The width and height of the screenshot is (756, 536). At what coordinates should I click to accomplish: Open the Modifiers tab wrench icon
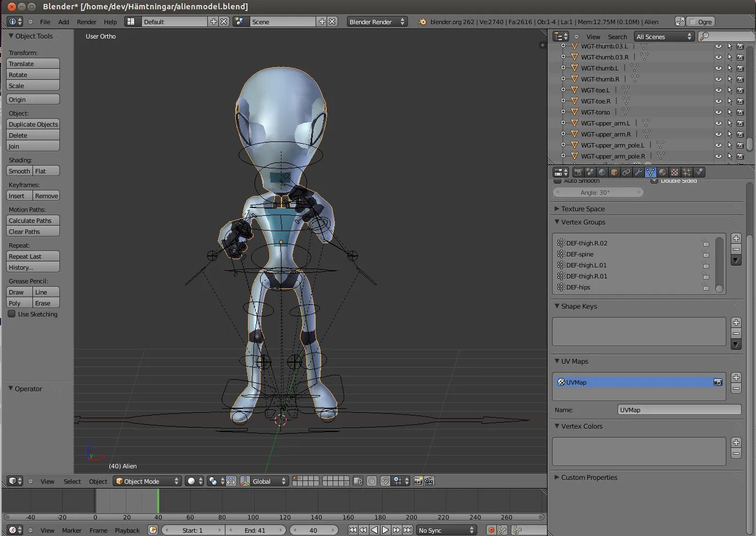tap(638, 172)
